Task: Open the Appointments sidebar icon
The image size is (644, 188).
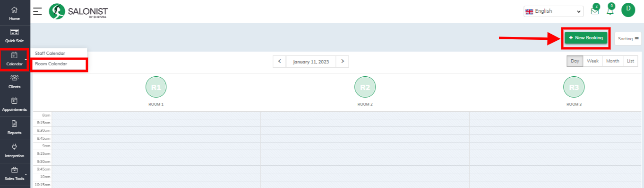Action: coord(15,100)
